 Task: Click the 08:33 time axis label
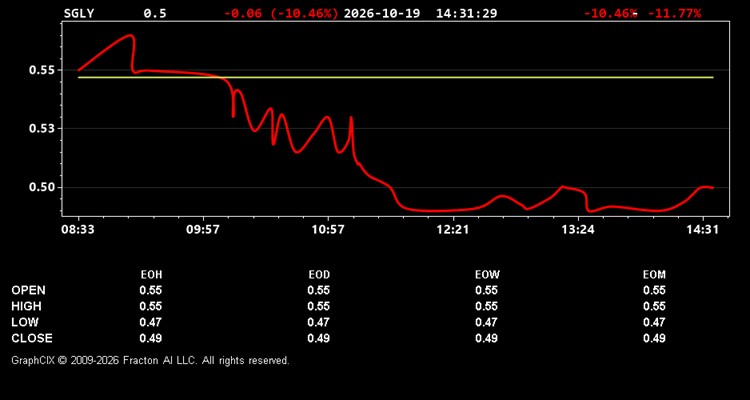77,230
